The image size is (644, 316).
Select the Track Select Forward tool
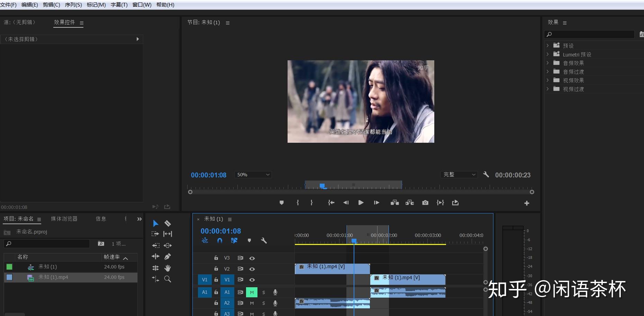155,234
